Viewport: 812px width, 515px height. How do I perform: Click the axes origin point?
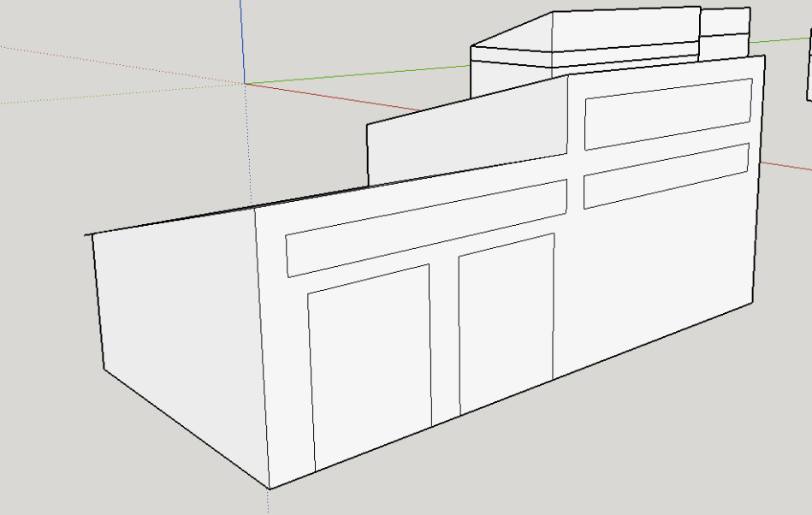coord(245,83)
